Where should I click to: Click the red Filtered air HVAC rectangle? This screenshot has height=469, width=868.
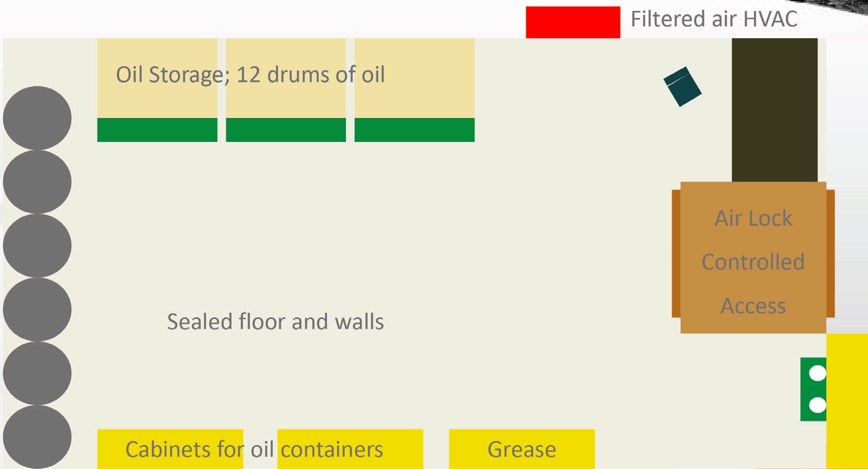coord(572,22)
